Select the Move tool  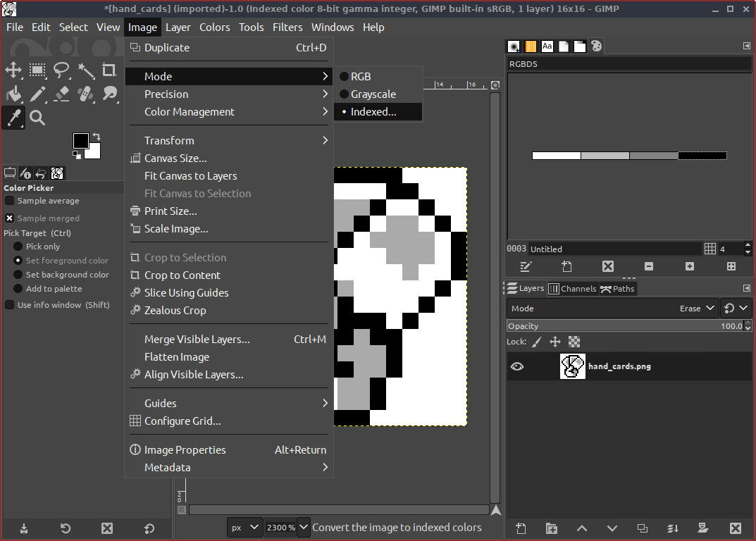(13, 70)
